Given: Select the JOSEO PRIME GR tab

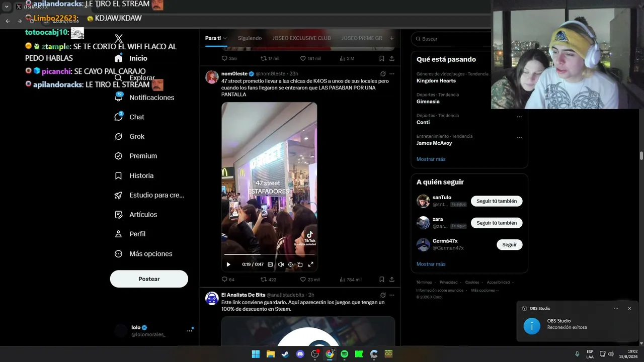Looking at the screenshot, I should (x=362, y=38).
